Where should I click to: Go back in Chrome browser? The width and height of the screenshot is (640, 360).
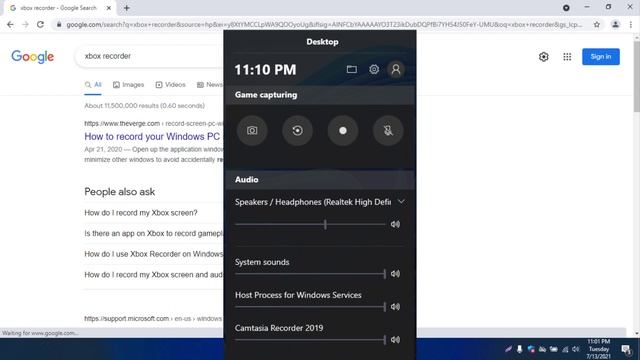pyautogui.click(x=10, y=24)
